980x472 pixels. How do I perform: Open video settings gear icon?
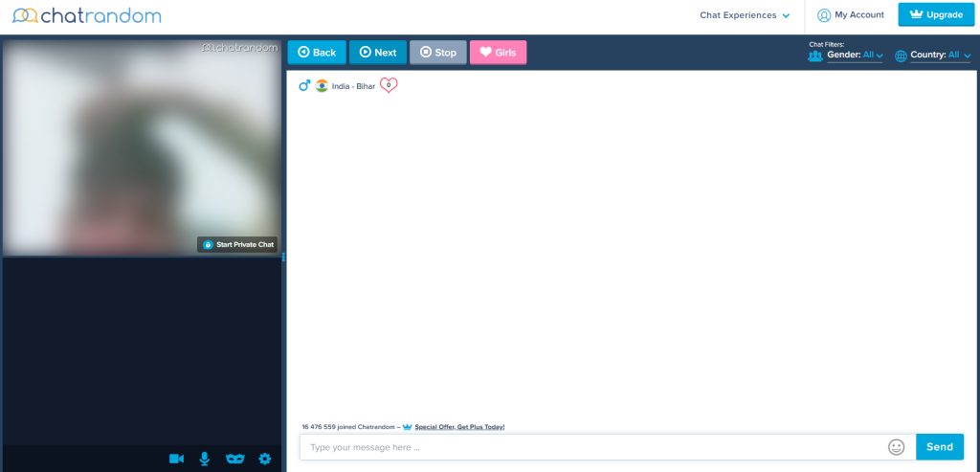click(265, 459)
